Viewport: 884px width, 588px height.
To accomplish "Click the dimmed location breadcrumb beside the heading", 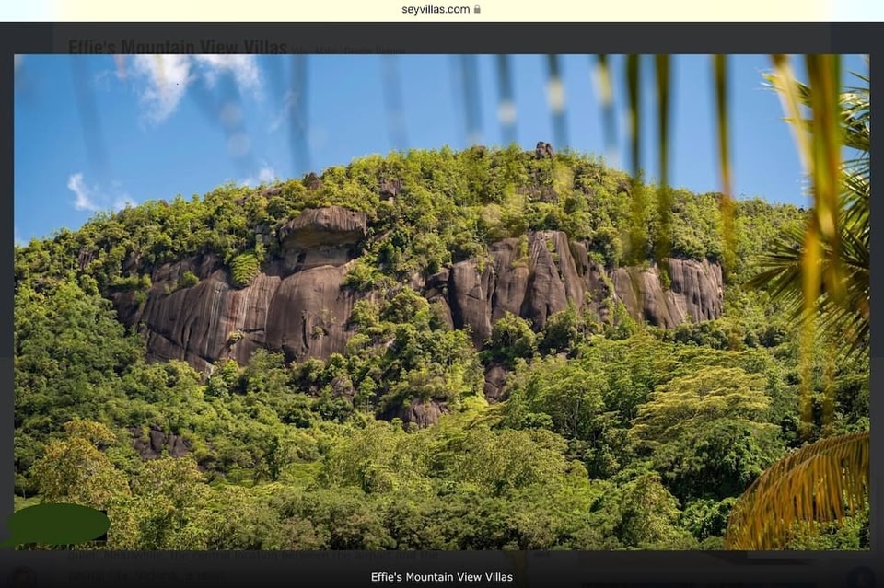I will coord(348,51).
